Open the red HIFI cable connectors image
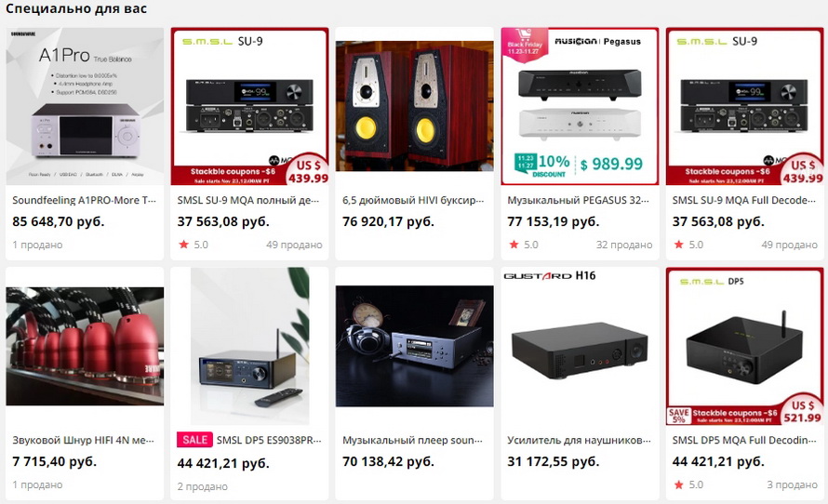 click(x=85, y=346)
